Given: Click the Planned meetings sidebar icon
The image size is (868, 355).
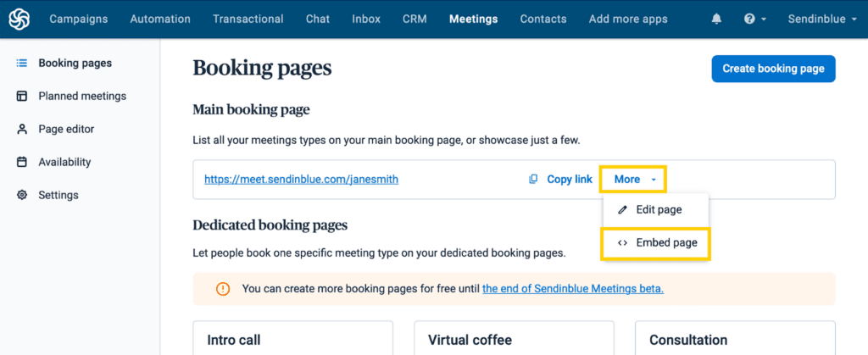Looking at the screenshot, I should click(22, 97).
